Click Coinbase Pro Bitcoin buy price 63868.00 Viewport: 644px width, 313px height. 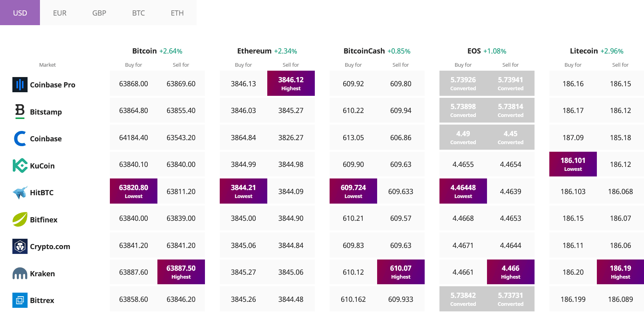tap(133, 83)
